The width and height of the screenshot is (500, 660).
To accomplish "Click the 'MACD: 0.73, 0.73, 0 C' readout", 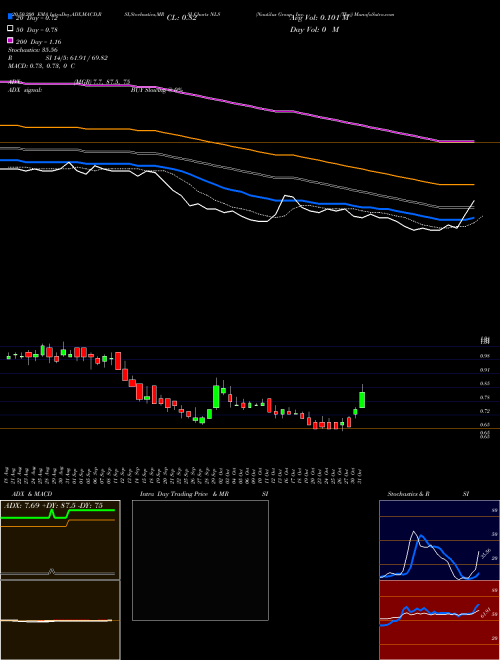I will (x=42, y=66).
